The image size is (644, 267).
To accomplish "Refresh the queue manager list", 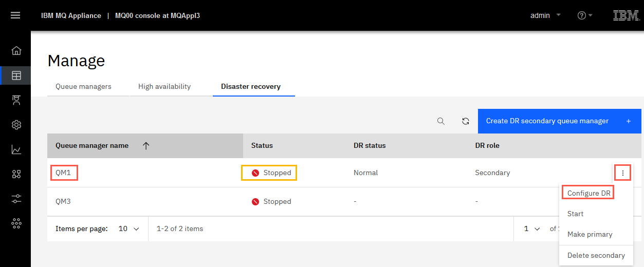I will tap(466, 121).
